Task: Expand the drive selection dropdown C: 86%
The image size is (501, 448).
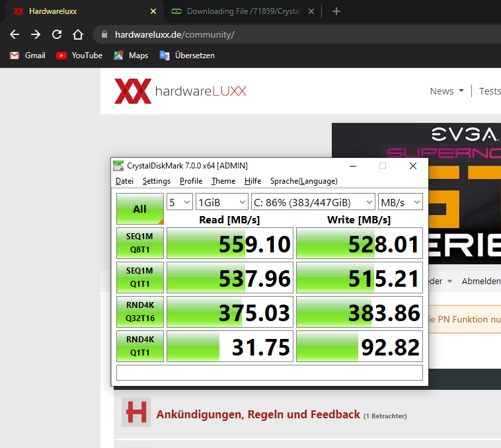Action: (x=313, y=202)
